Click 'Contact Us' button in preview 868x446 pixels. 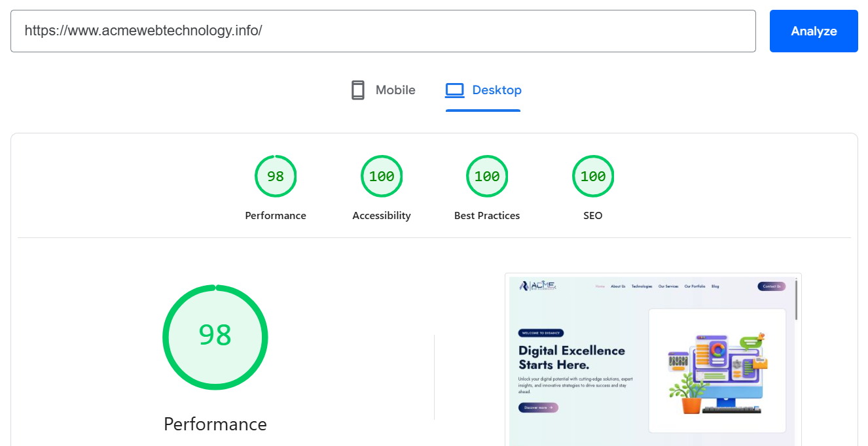click(771, 286)
